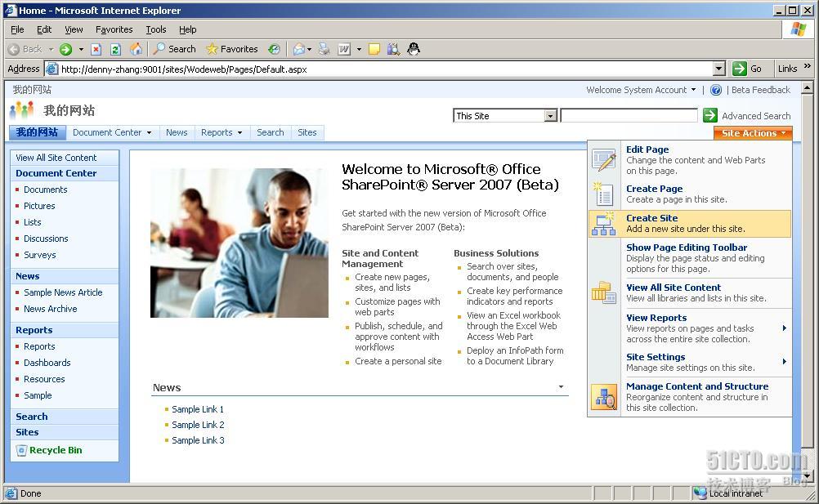Screen dimensions: 819x504
Task: Open the Help menu
Action: click(187, 29)
